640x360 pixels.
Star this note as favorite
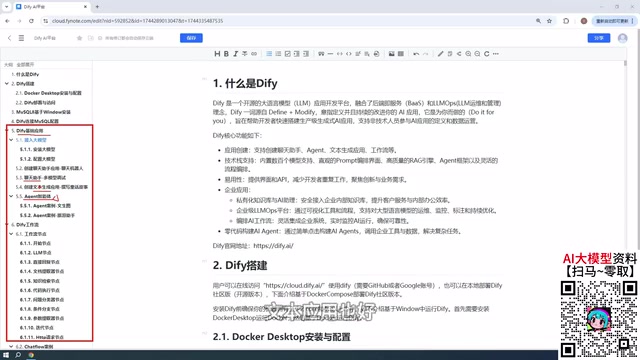tap(79, 38)
